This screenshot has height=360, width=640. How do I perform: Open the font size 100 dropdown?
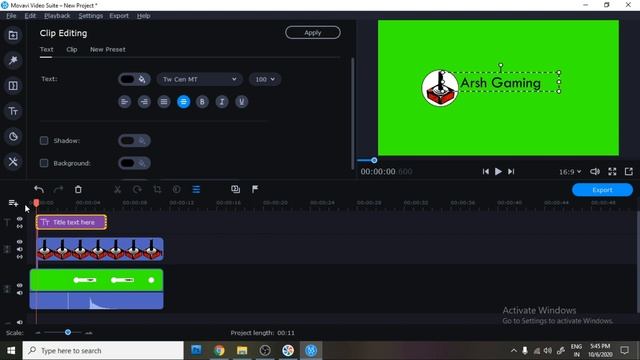[x=265, y=79]
